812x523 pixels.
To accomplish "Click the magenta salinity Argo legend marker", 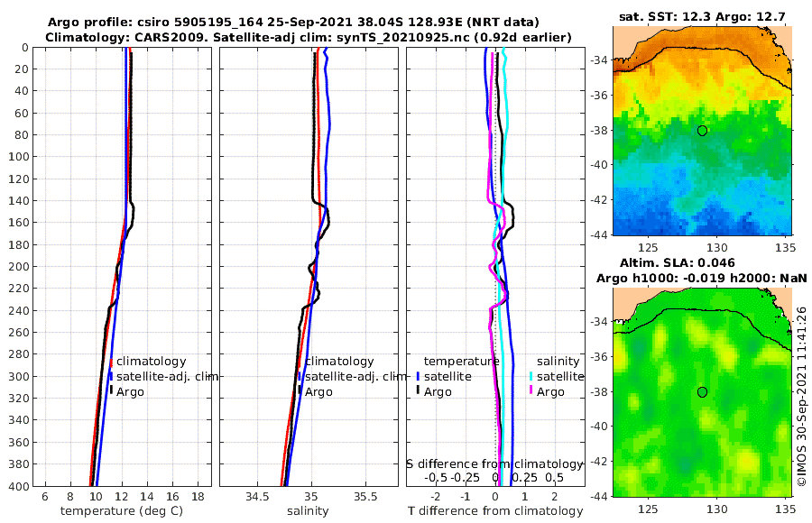I will click(x=531, y=391).
